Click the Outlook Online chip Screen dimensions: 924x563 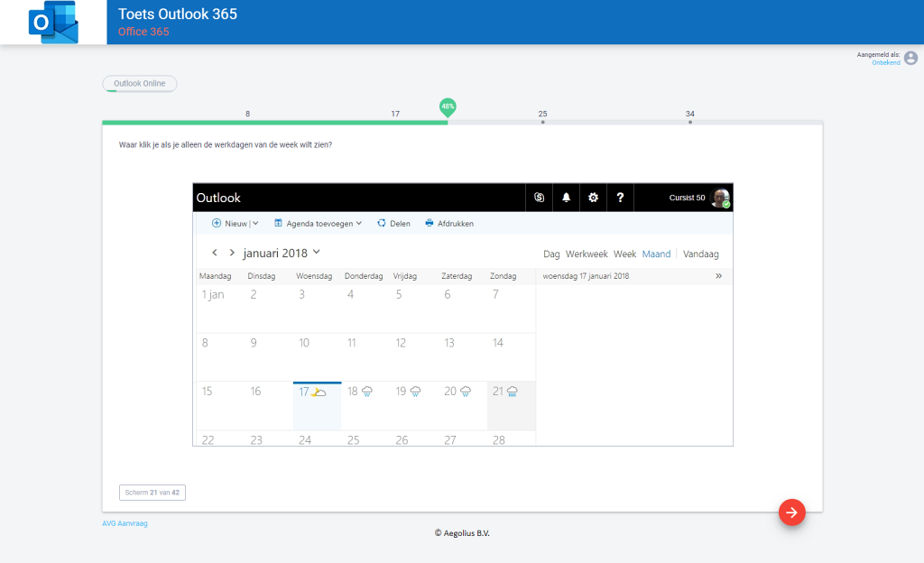click(140, 84)
